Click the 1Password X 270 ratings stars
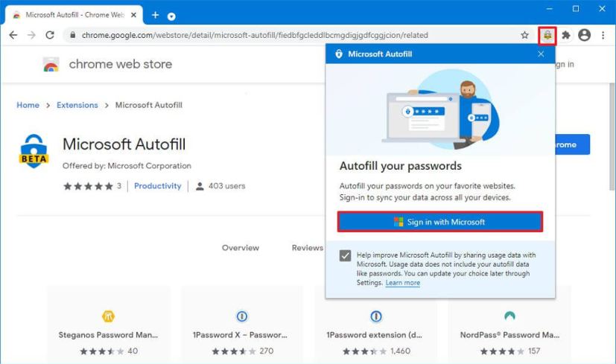Viewport: 616px width, 364px height. coord(234,351)
